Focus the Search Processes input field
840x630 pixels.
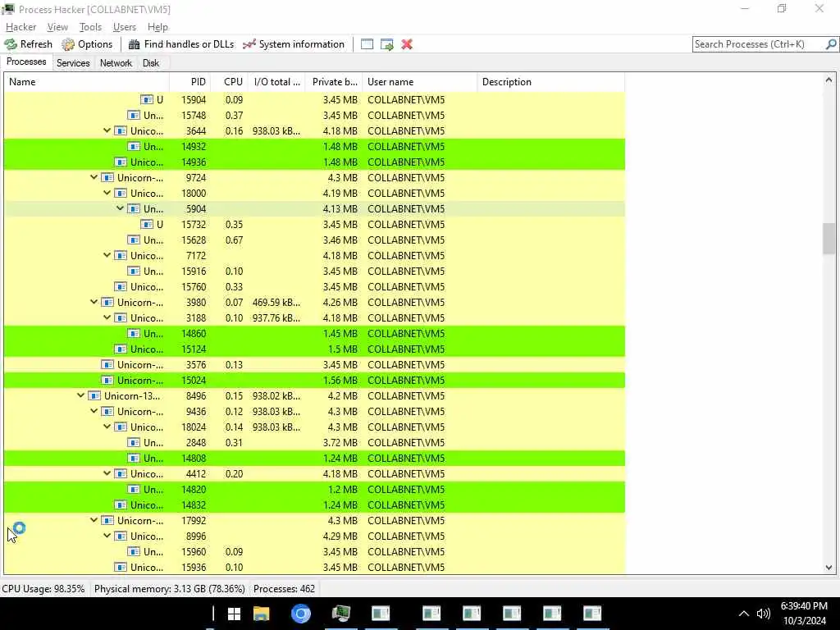(759, 44)
